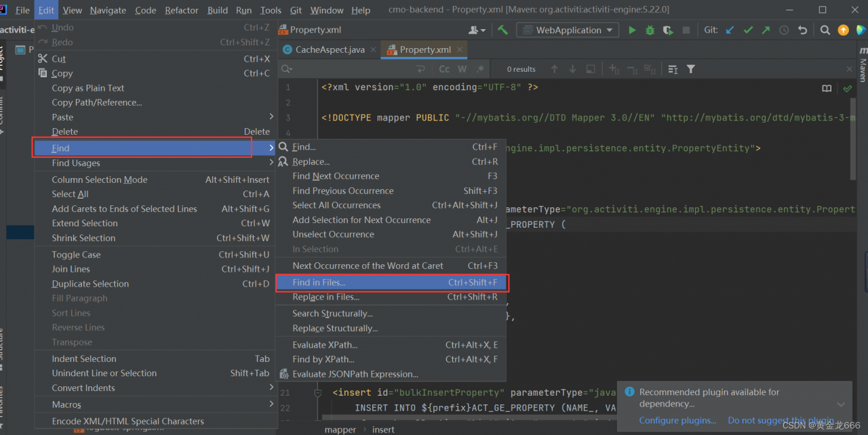Click the Git update project arrow icon

click(x=730, y=30)
